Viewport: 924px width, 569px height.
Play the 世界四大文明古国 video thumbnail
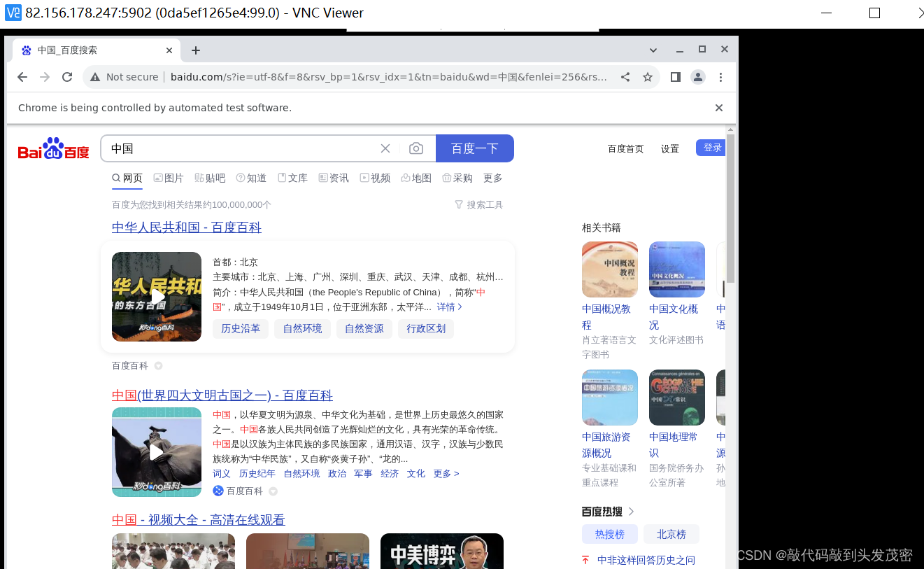click(157, 451)
